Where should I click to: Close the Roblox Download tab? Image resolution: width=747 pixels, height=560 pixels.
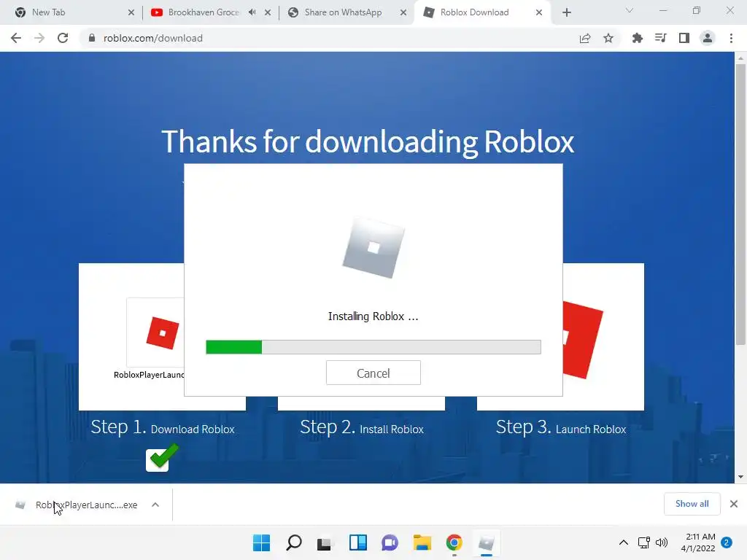pos(539,13)
